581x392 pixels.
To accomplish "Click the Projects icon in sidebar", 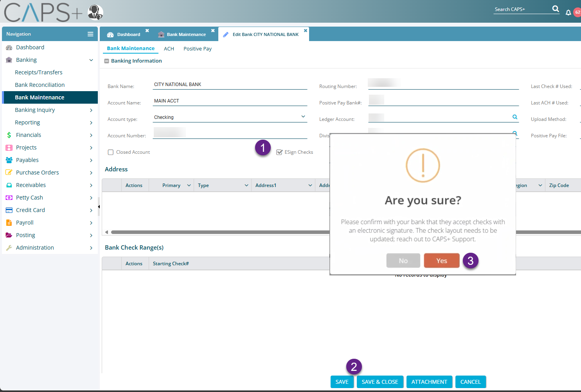I will pyautogui.click(x=9, y=147).
